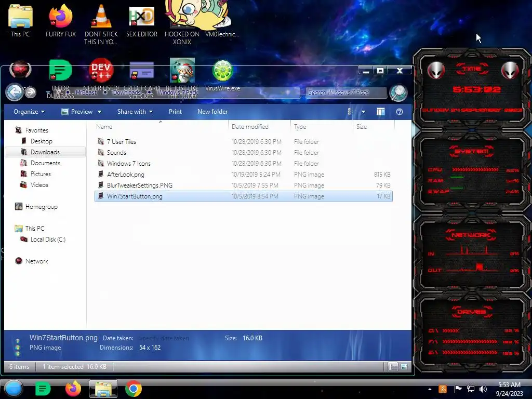The width and height of the screenshot is (532, 399).
Task: Click the 'Specify date taken' field
Action: click(164, 338)
